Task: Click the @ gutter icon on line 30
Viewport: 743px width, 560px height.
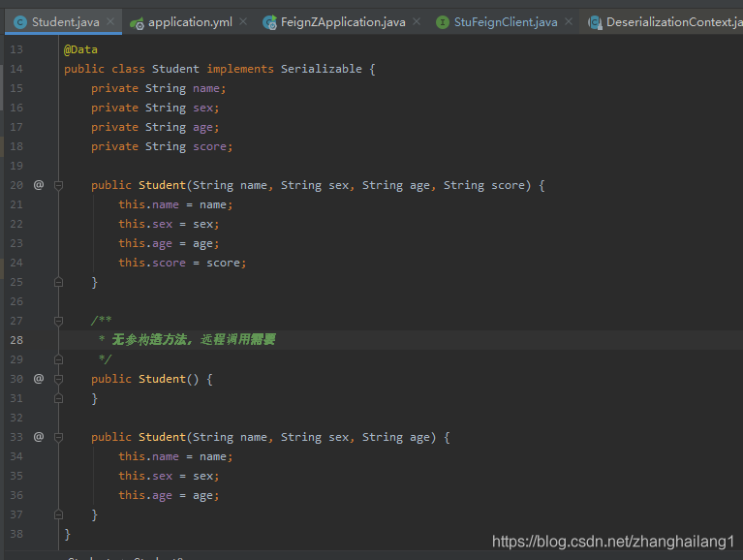Action: (x=39, y=378)
